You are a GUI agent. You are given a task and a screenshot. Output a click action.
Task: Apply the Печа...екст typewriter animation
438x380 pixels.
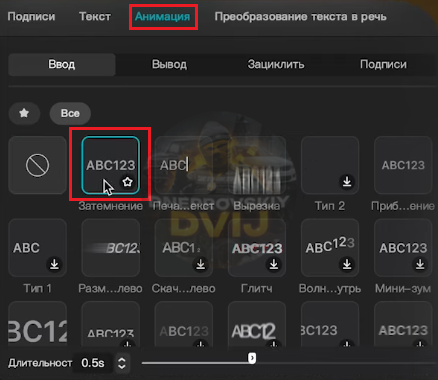[x=184, y=165]
